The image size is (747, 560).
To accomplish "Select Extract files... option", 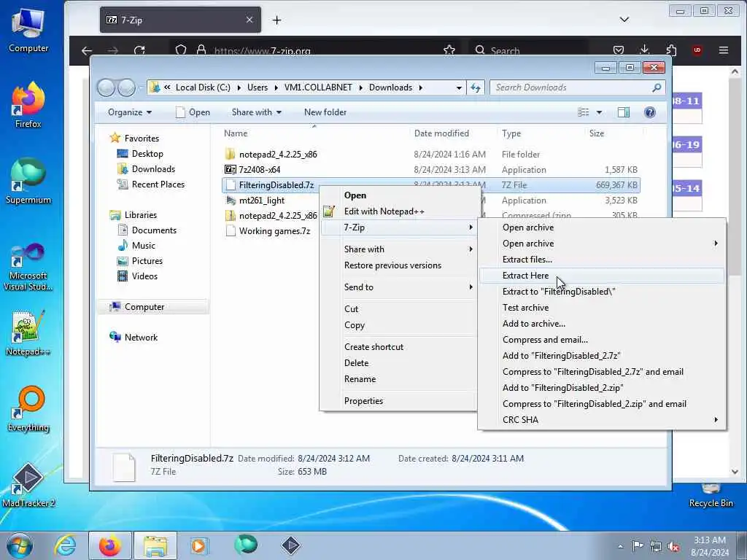I will [602, 260].
